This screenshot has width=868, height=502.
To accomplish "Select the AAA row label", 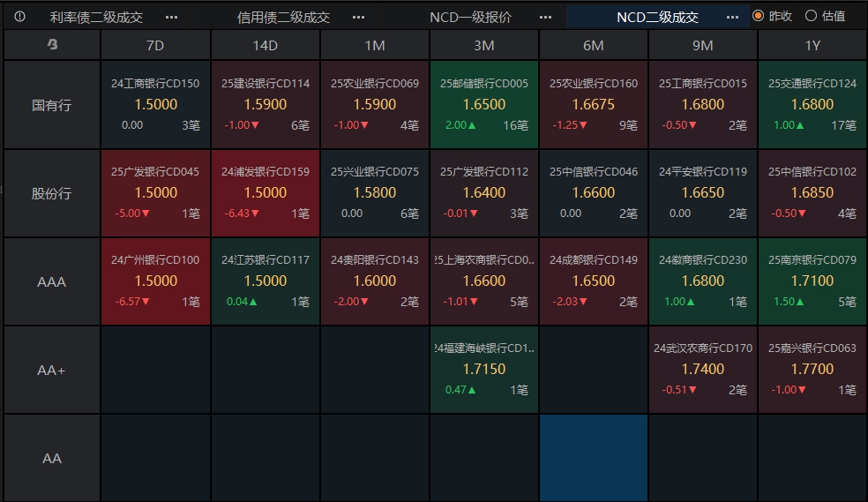I will tap(52, 281).
